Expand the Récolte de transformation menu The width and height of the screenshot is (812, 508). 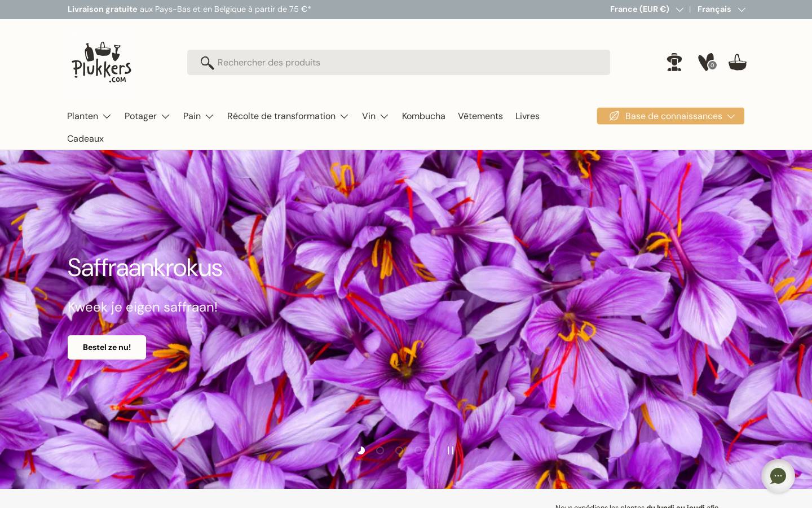point(288,116)
